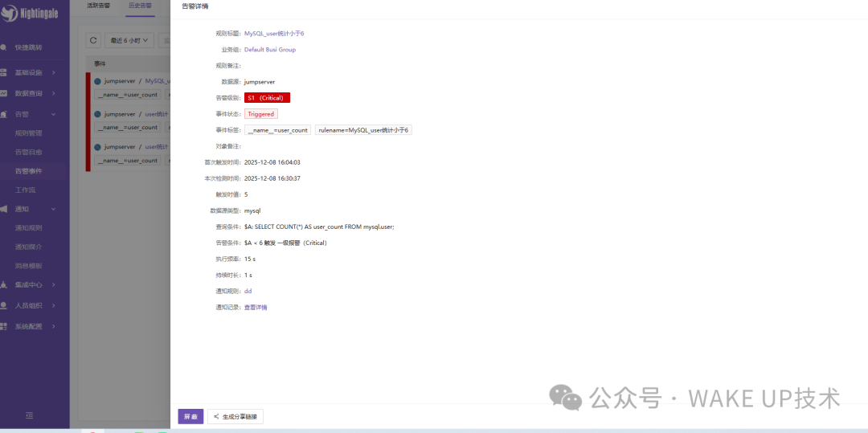
Task: Open 告警自愈 in the sidebar
Action: tap(28, 152)
